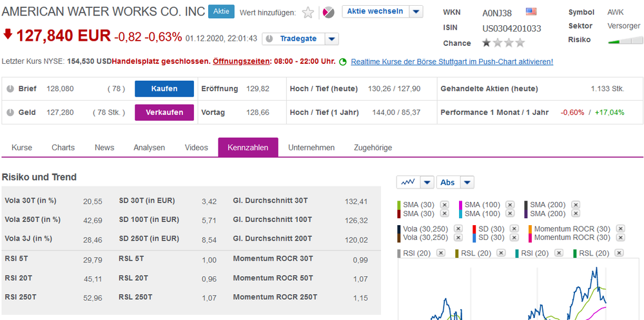Remove the red SD (30) indicator

coord(514,229)
